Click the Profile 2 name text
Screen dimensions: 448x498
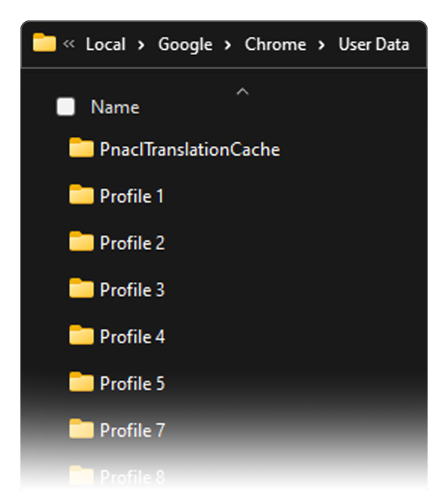pyautogui.click(x=132, y=243)
